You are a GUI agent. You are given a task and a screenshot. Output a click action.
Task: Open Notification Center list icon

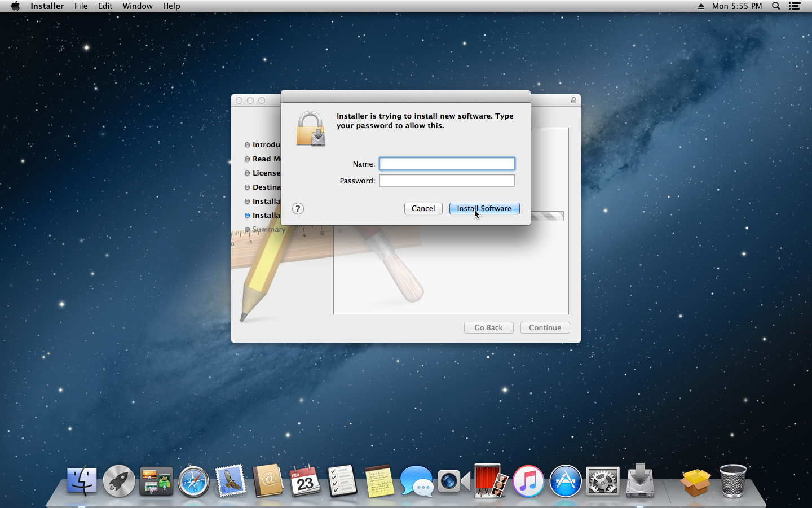coord(795,6)
